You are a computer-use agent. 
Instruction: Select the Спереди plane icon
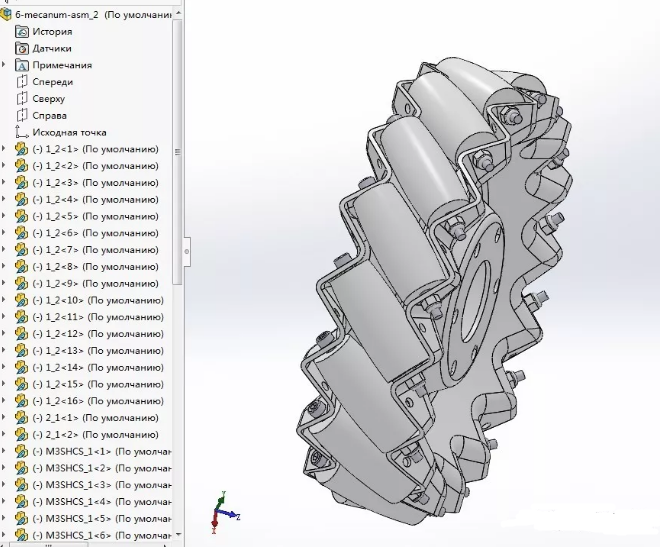[x=21, y=82]
